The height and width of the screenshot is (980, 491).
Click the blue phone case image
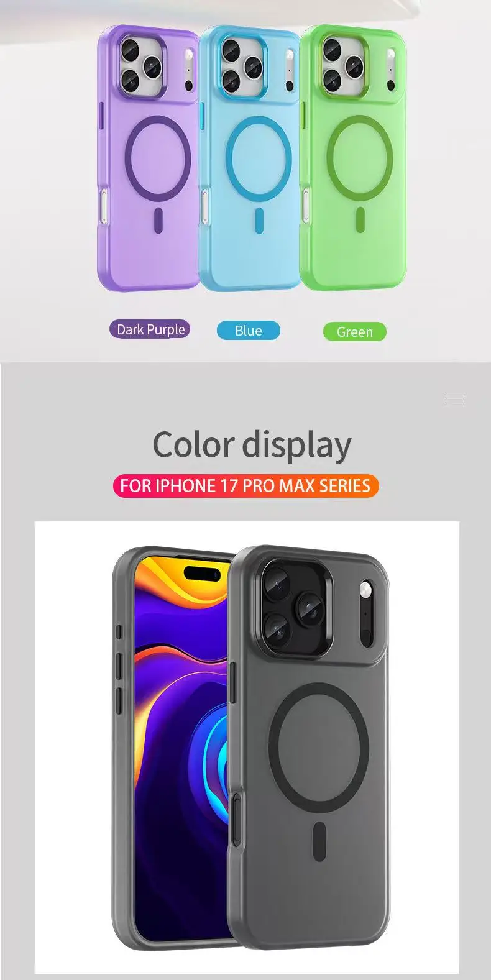[250, 158]
